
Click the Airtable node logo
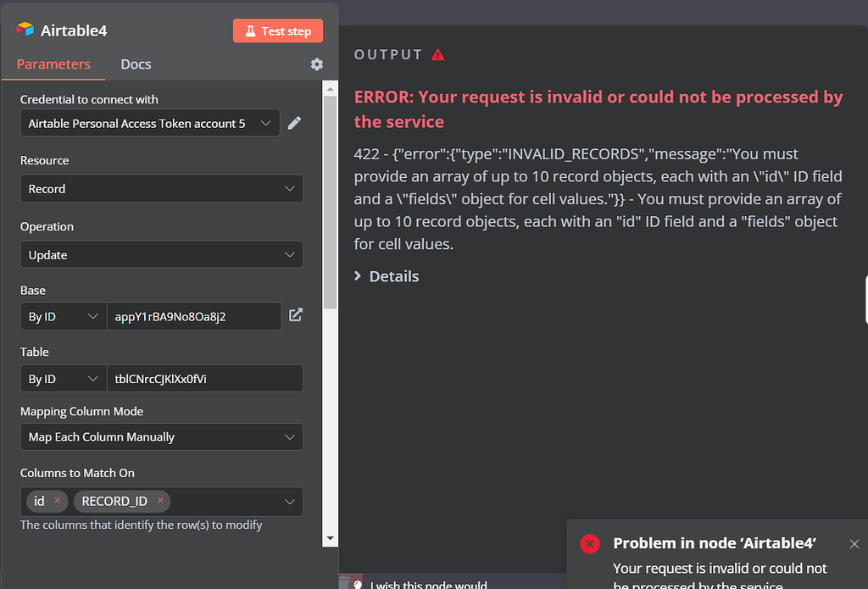tap(25, 30)
